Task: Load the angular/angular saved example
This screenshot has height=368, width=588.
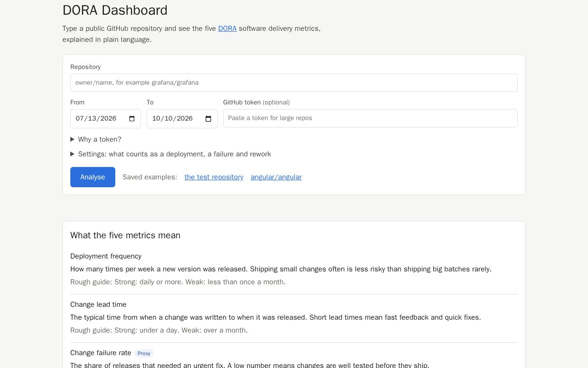Action: coord(276,177)
